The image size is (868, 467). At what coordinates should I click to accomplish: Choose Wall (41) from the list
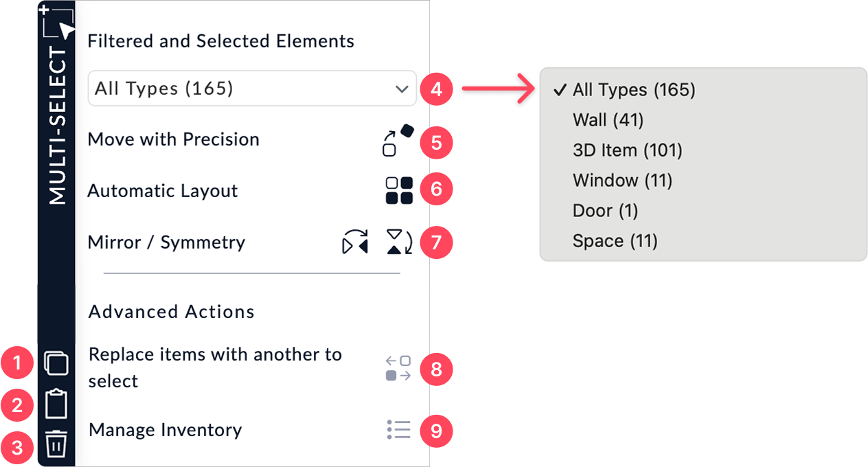[x=608, y=120]
